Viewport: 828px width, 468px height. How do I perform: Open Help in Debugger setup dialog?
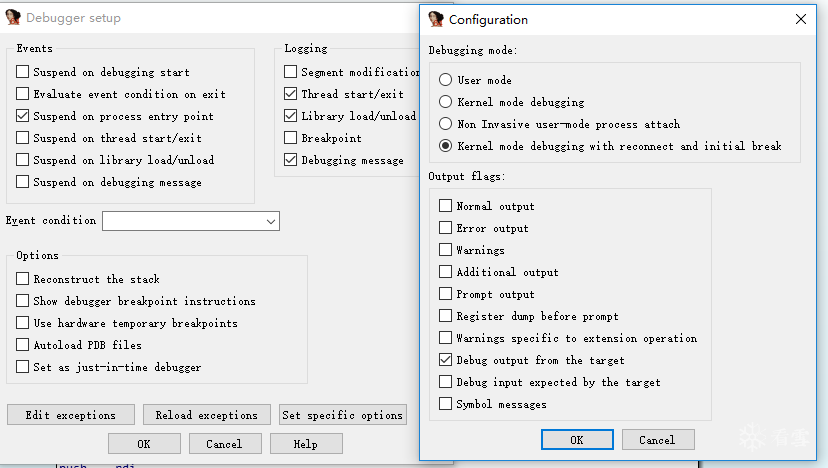click(x=305, y=443)
